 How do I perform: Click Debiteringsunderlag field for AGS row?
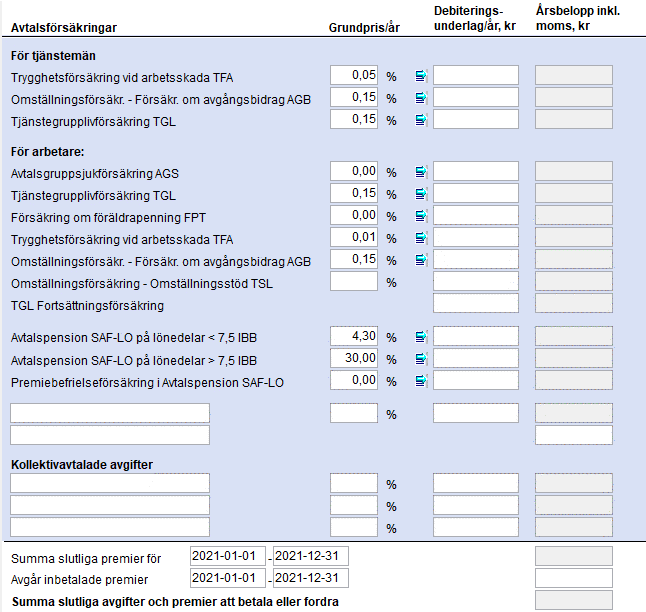pyautogui.click(x=476, y=171)
